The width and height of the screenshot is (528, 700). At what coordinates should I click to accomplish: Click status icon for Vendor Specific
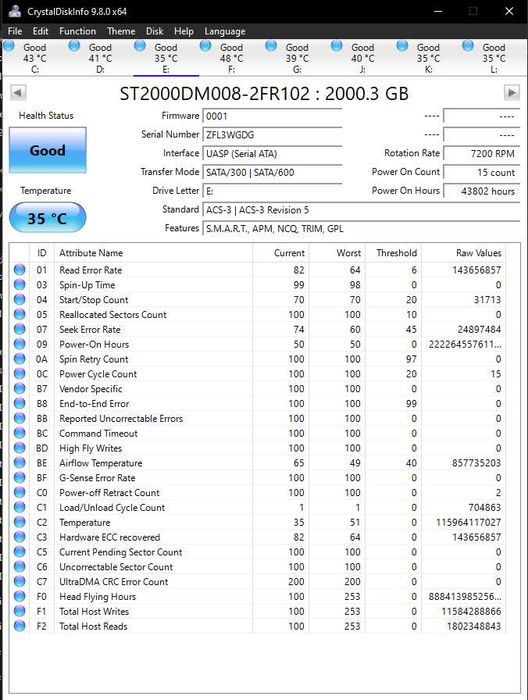(19, 388)
